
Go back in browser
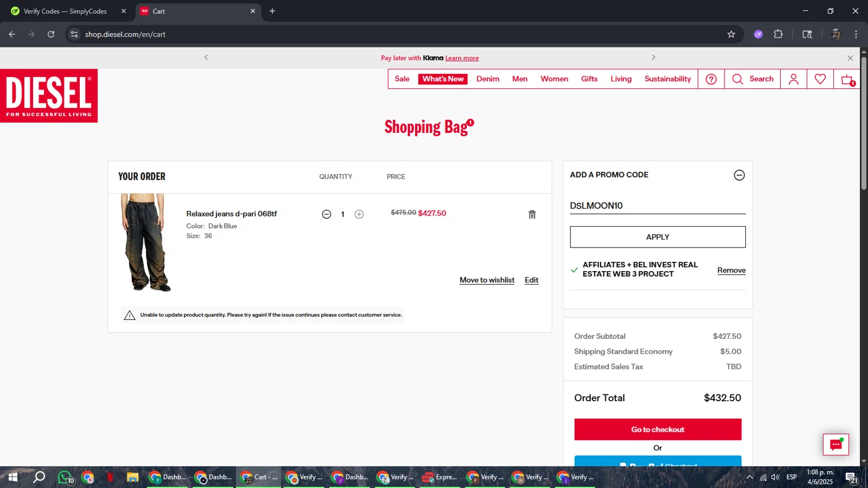[x=12, y=34]
